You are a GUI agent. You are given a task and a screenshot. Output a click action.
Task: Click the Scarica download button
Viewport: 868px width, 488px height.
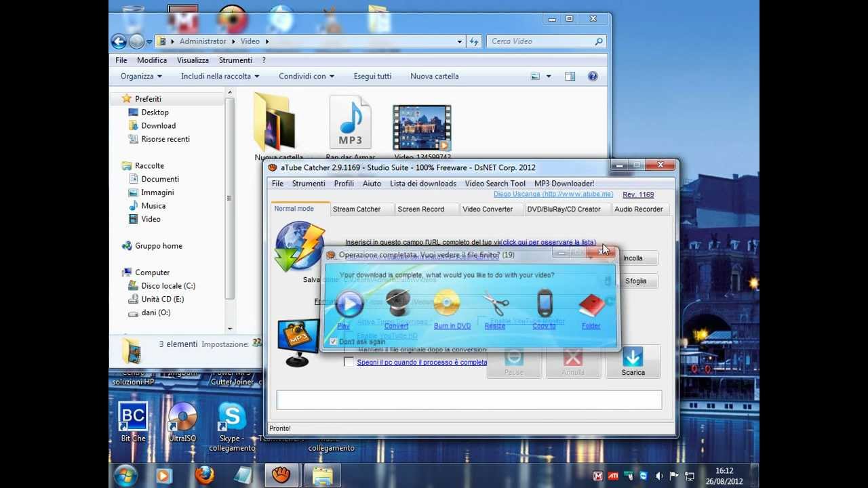pyautogui.click(x=633, y=362)
